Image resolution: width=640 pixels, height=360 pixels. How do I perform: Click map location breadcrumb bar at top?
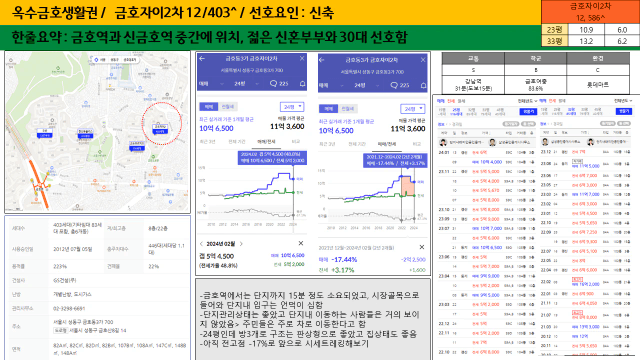(115, 60)
